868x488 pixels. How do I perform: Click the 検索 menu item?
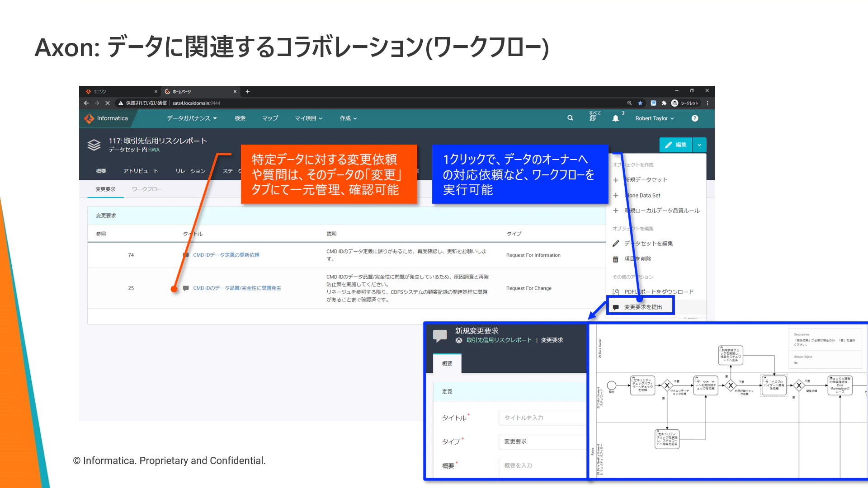240,118
